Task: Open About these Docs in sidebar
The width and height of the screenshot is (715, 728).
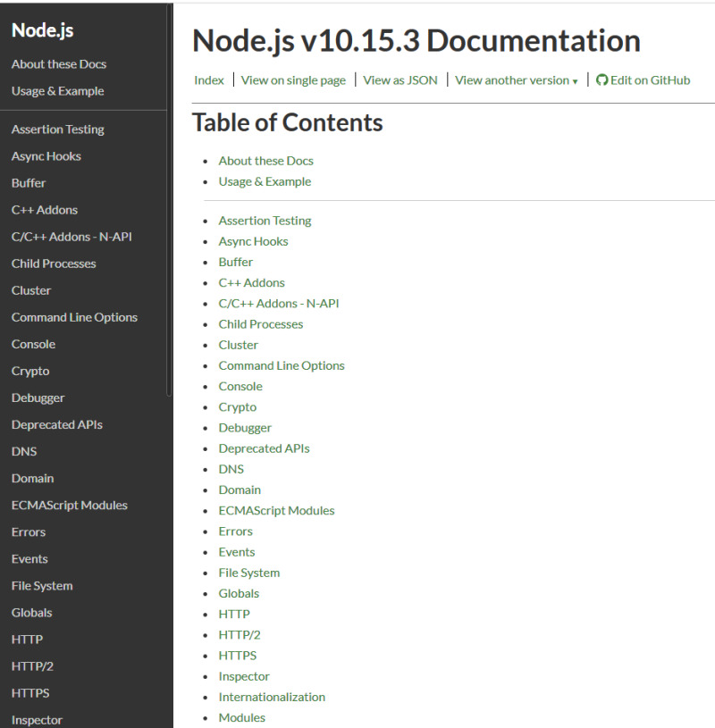Action: click(x=59, y=64)
